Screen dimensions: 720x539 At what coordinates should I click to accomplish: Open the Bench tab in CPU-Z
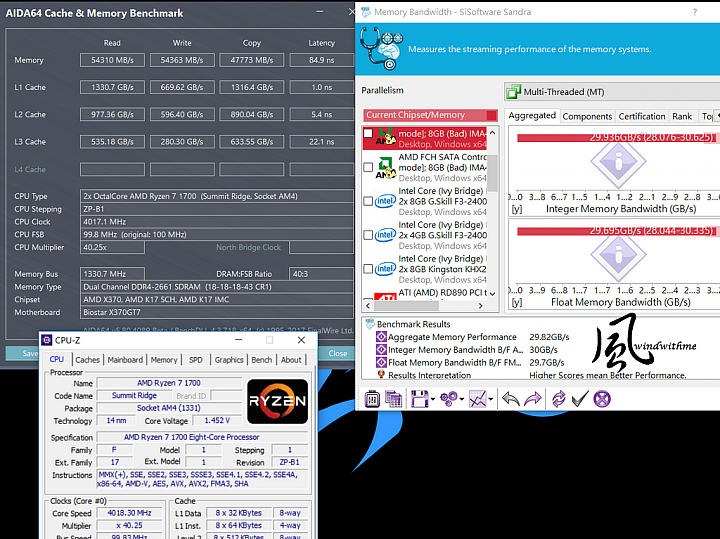coord(262,360)
